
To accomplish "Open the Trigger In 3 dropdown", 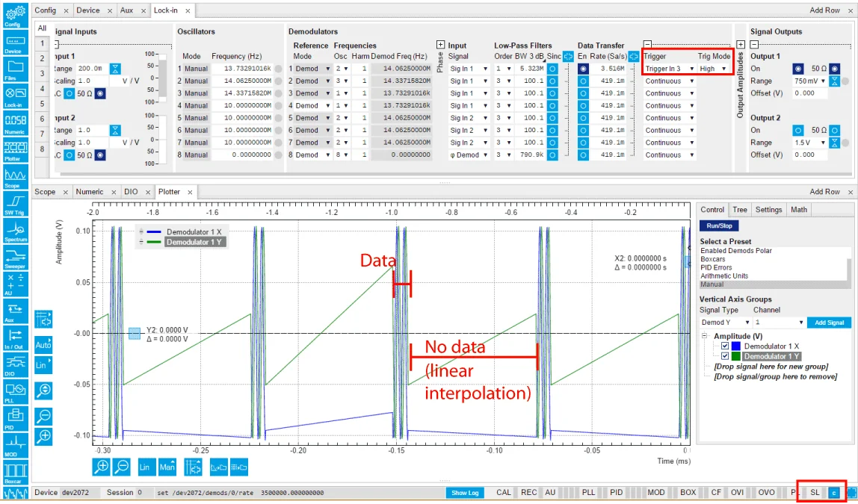I will tap(669, 69).
